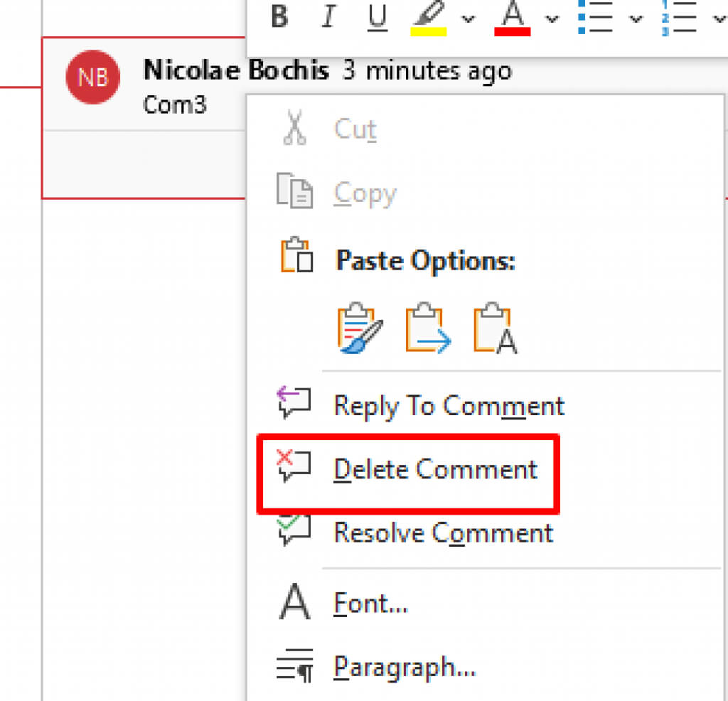728x701 pixels.
Task: Choose Resolve Comment in context menu
Action: point(443,533)
